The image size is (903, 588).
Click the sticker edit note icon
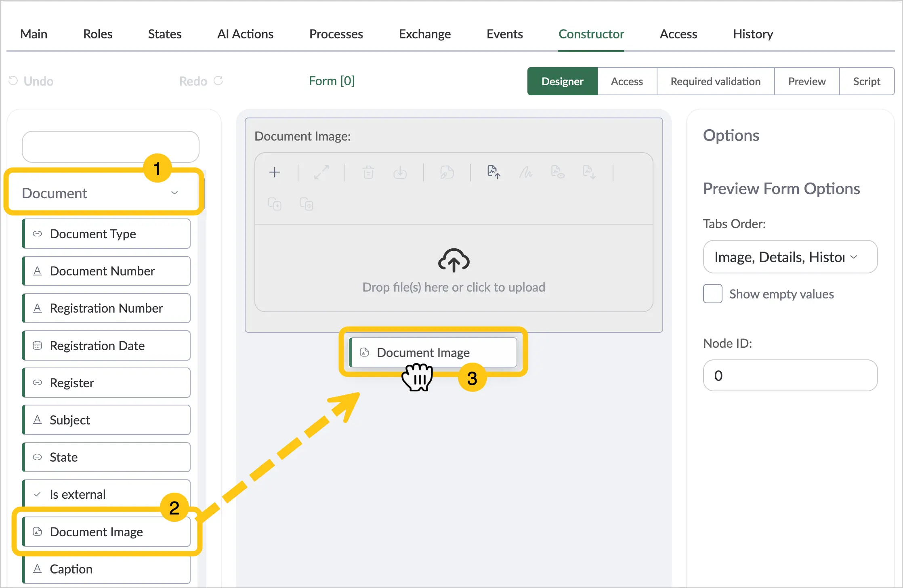(447, 172)
